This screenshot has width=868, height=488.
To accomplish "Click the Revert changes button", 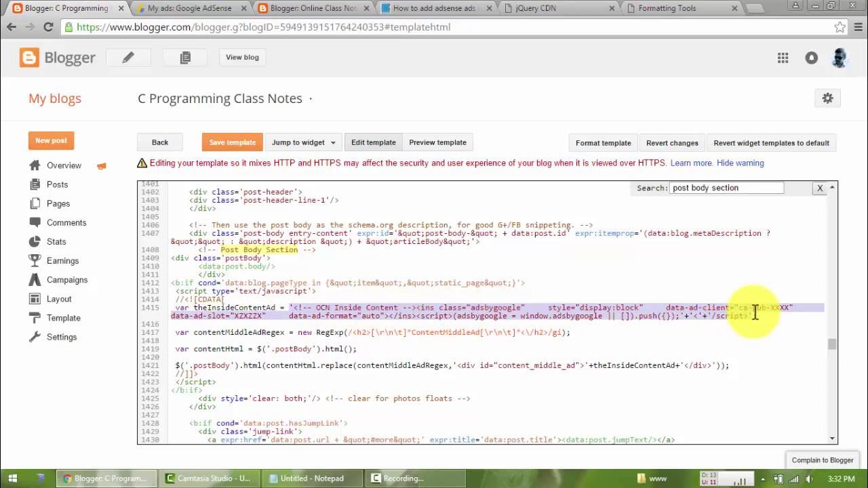I will pyautogui.click(x=672, y=143).
